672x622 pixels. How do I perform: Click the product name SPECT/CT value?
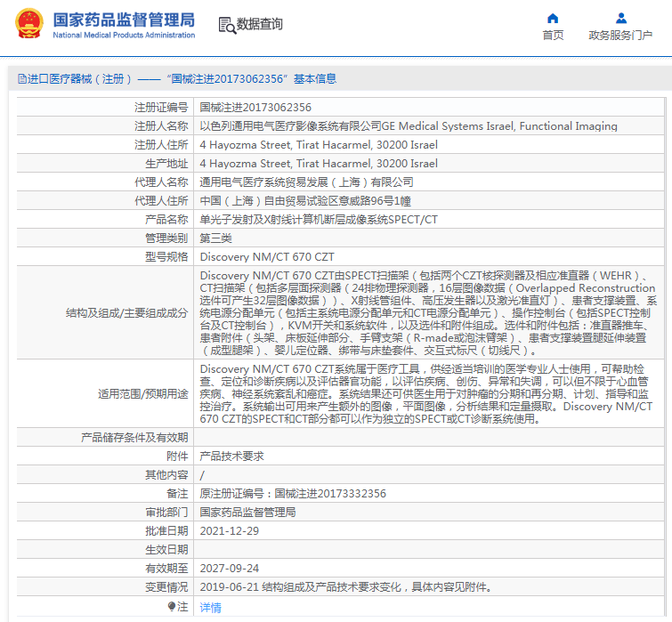coord(319,220)
